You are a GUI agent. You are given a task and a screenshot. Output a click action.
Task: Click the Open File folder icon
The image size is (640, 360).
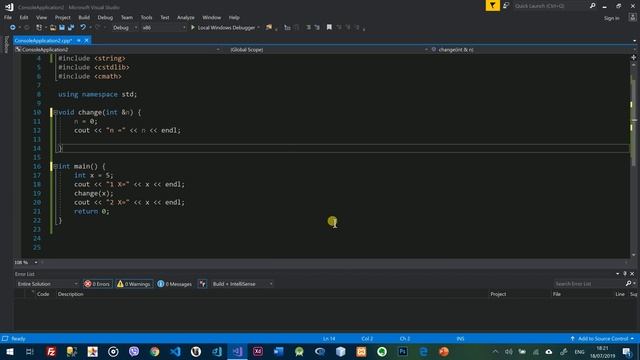(x=53, y=27)
